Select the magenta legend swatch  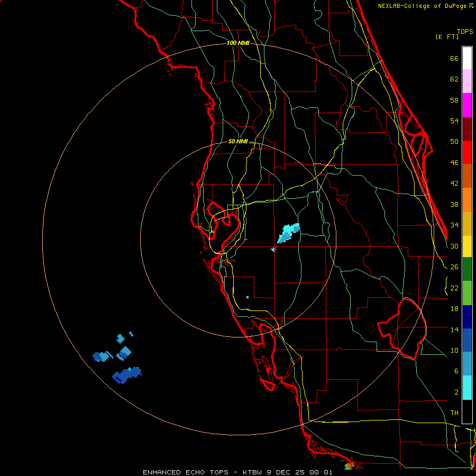point(467,105)
